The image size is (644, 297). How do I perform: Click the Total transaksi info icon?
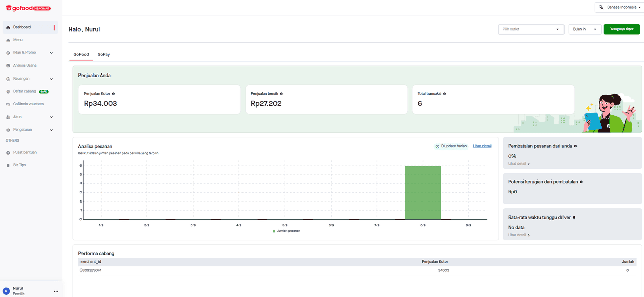[445, 94]
